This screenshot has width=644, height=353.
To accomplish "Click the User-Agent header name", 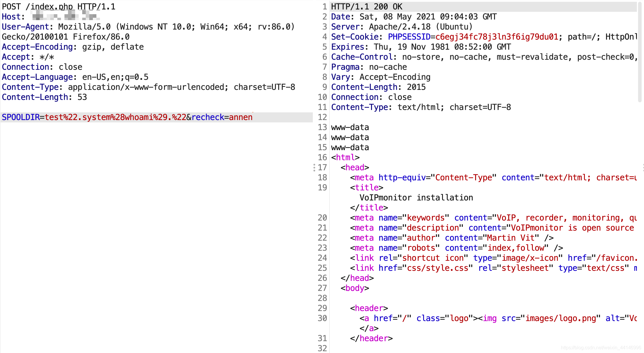I will click(x=25, y=27).
